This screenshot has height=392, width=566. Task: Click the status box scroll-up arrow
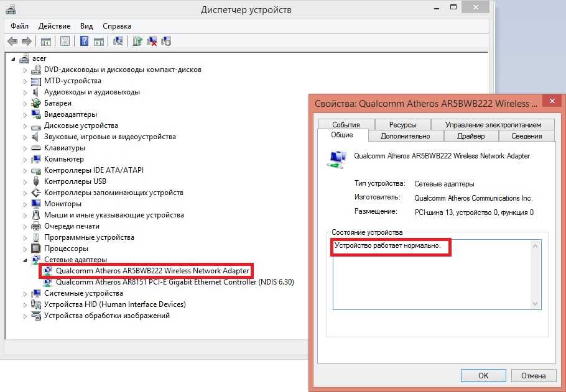[535, 246]
